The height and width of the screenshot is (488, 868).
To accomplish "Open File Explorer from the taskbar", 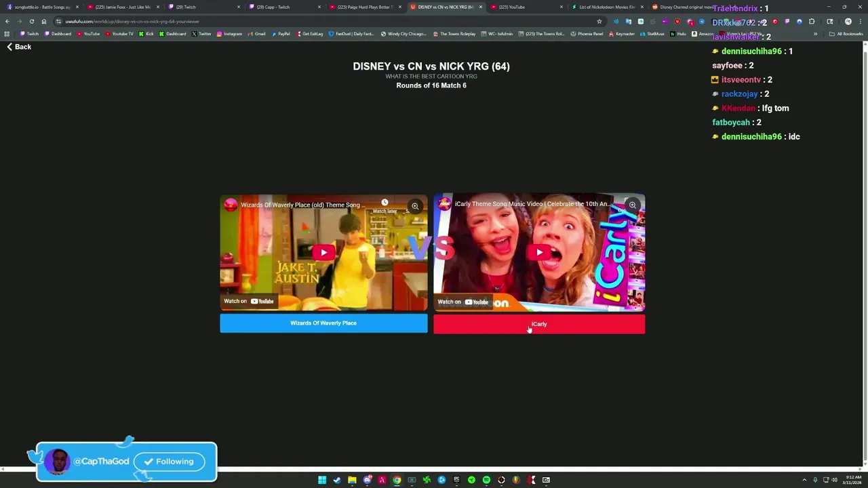I will click(x=352, y=480).
